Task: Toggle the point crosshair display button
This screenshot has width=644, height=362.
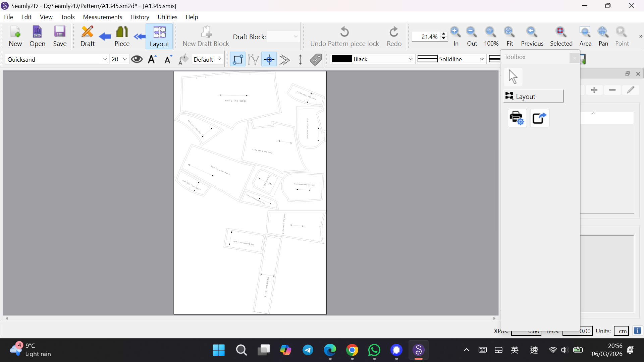Action: coord(269,59)
